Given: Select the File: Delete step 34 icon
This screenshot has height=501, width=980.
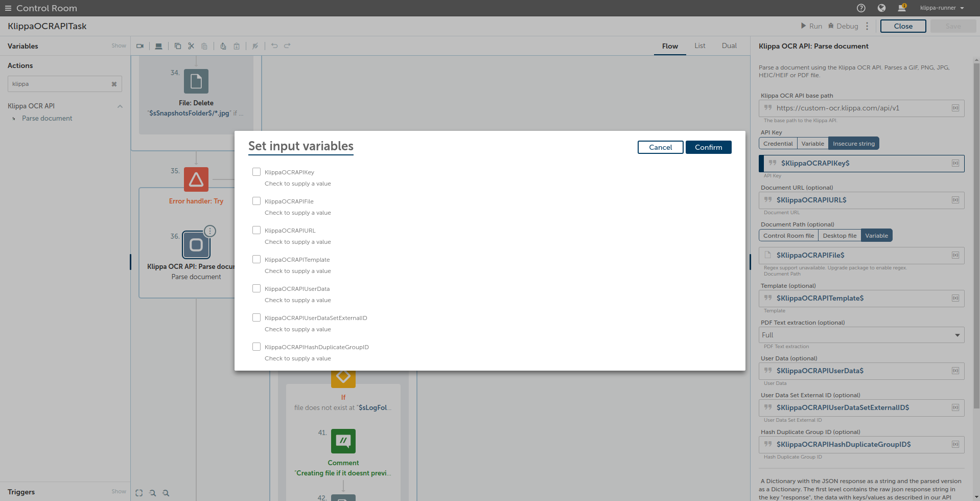Looking at the screenshot, I should [x=196, y=81].
